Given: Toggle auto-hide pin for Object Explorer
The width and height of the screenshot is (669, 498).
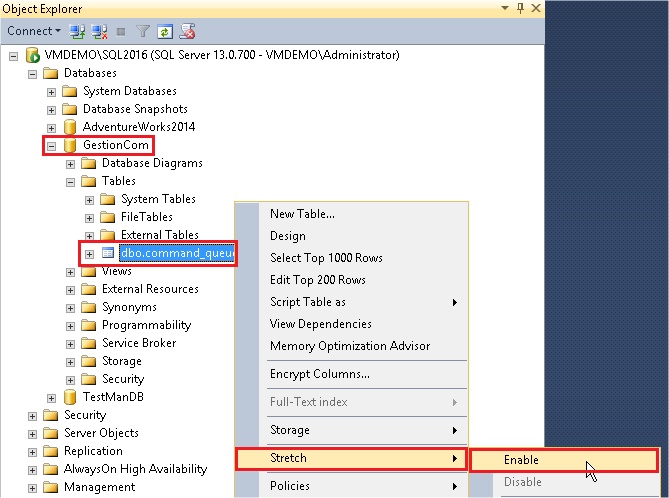Looking at the screenshot, I should pyautogui.click(x=520, y=8).
